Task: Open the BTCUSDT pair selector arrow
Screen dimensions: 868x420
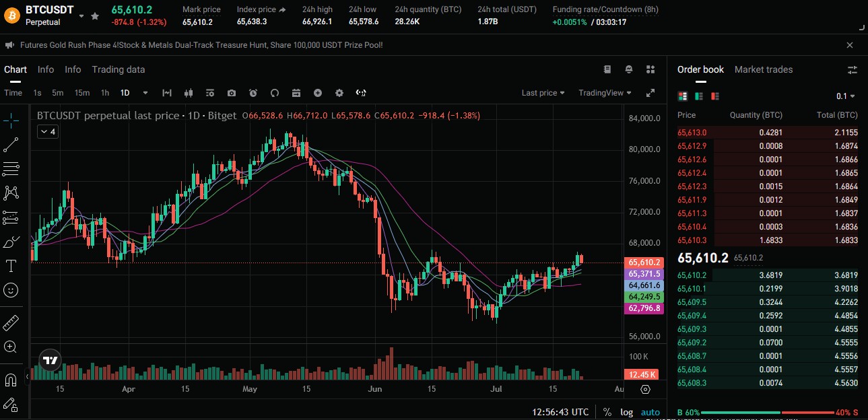Action: [81, 15]
